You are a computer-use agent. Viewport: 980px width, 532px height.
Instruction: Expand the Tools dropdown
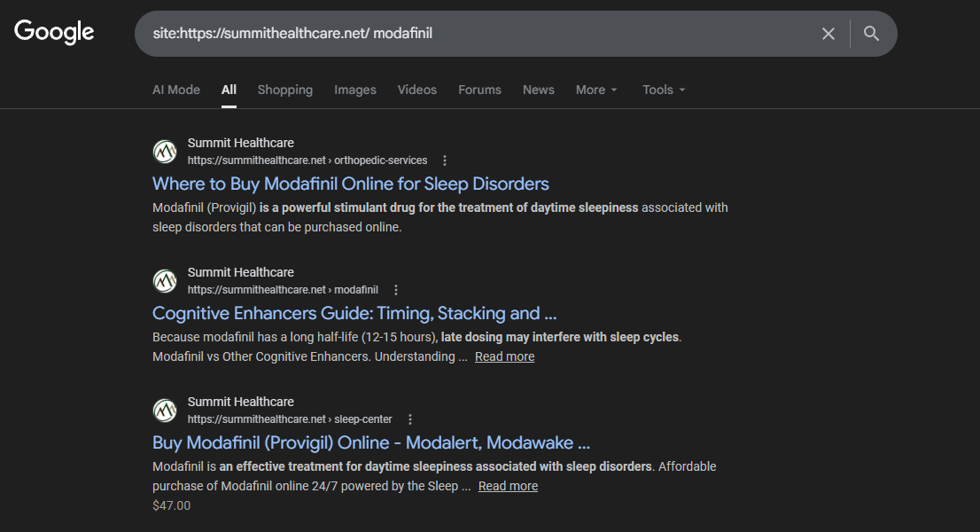664,90
